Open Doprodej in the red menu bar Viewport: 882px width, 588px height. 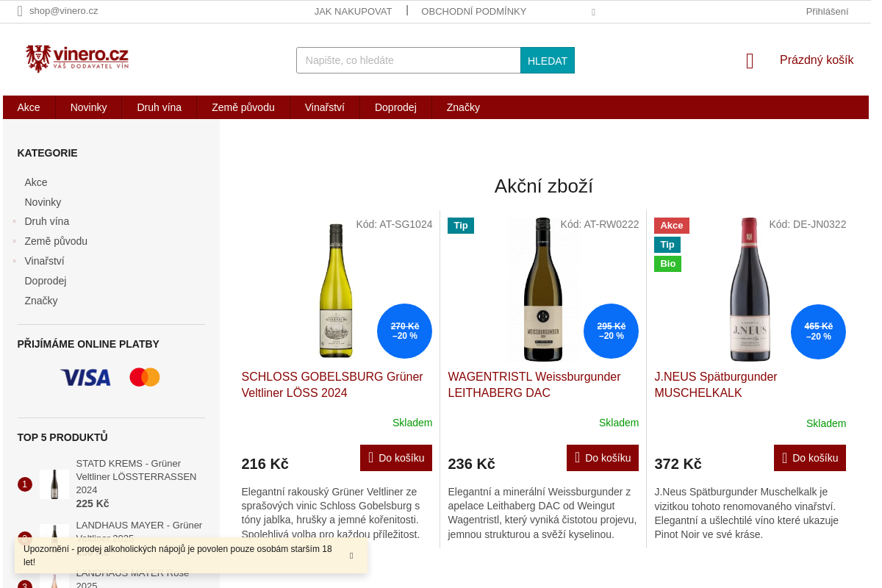(395, 107)
